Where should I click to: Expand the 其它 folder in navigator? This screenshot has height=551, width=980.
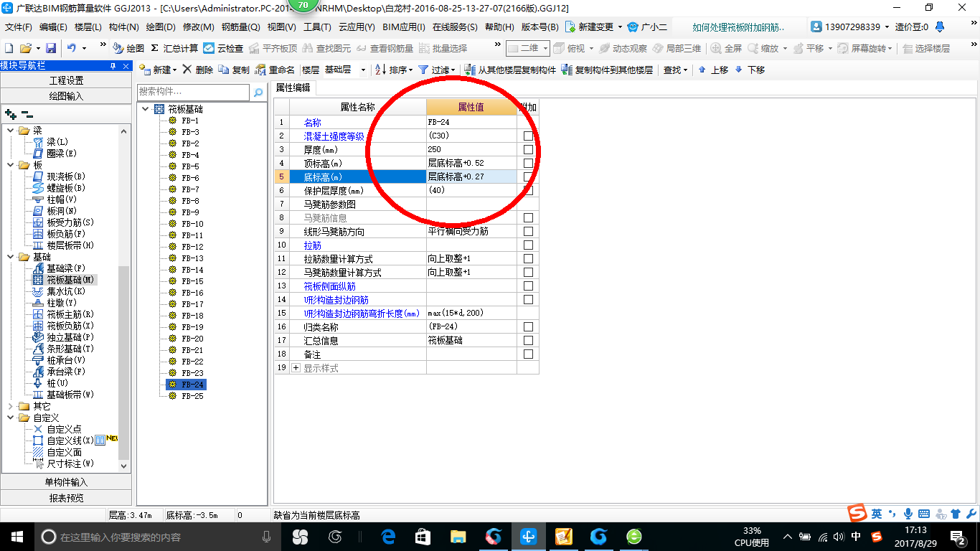click(11, 406)
